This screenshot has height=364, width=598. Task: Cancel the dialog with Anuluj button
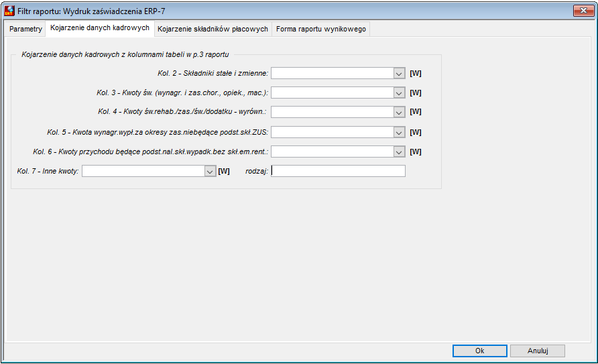(538, 351)
